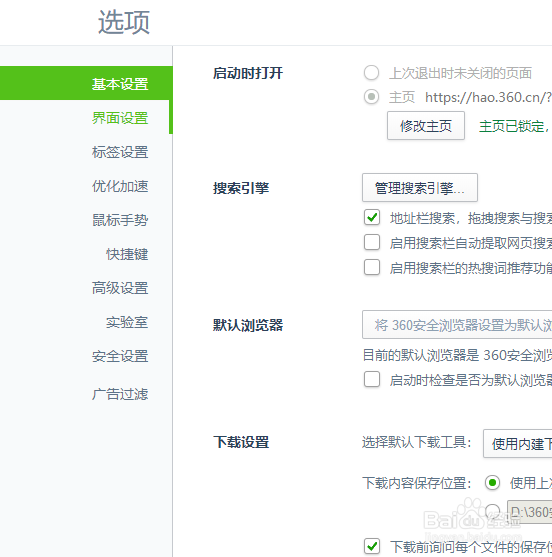Open the 选择默认下载工具 dropdown

pos(518,444)
